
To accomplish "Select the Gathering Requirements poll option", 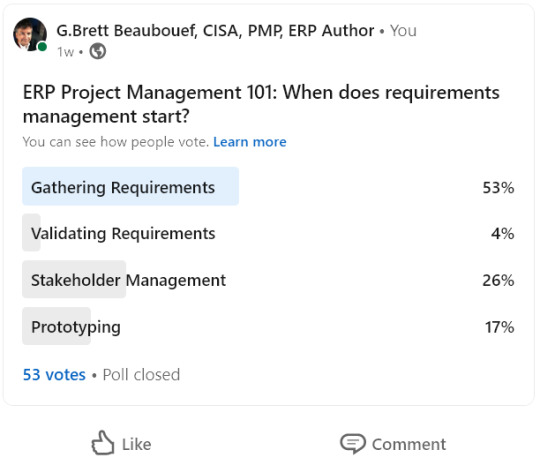I will pos(269,187).
